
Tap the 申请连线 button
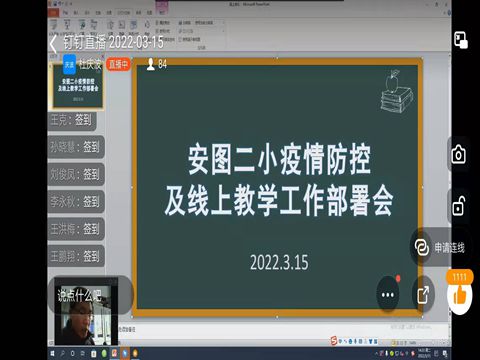(440, 247)
